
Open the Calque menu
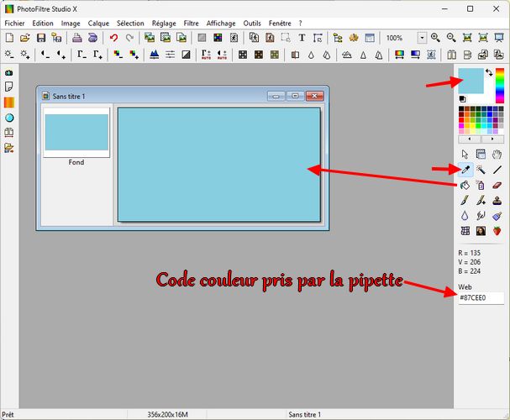pos(98,24)
